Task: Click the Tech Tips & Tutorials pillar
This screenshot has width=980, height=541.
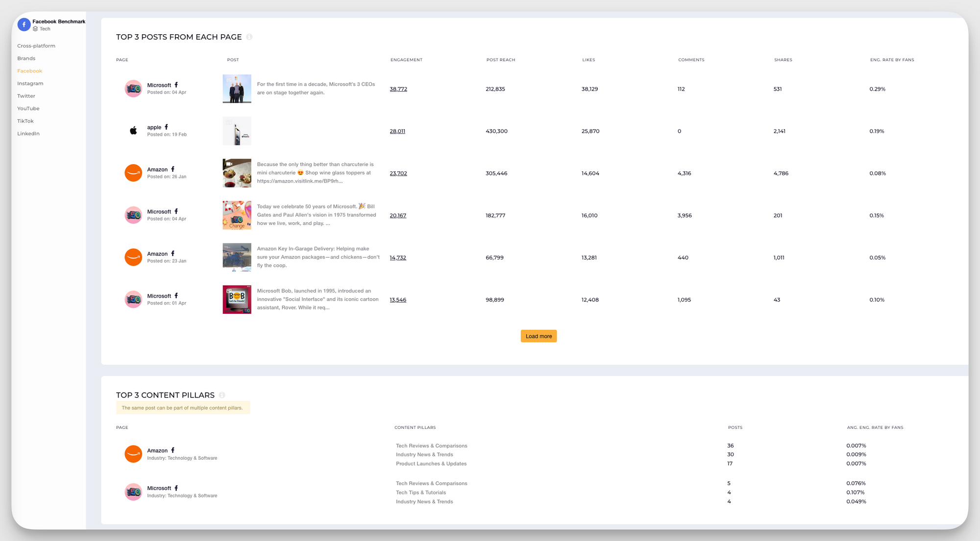Action: (421, 493)
